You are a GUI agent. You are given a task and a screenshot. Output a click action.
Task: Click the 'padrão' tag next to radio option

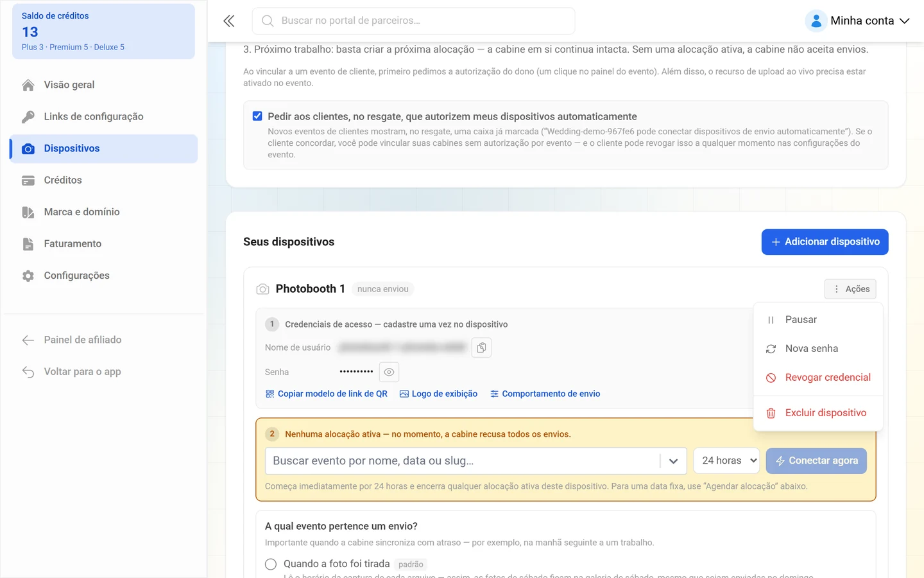[411, 565]
